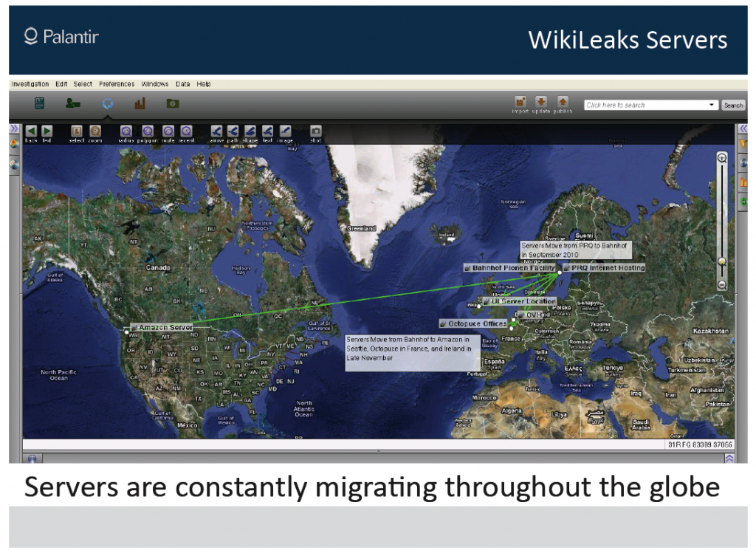The image size is (756, 556).
Task: Choose the route tool
Action: pyautogui.click(x=168, y=131)
